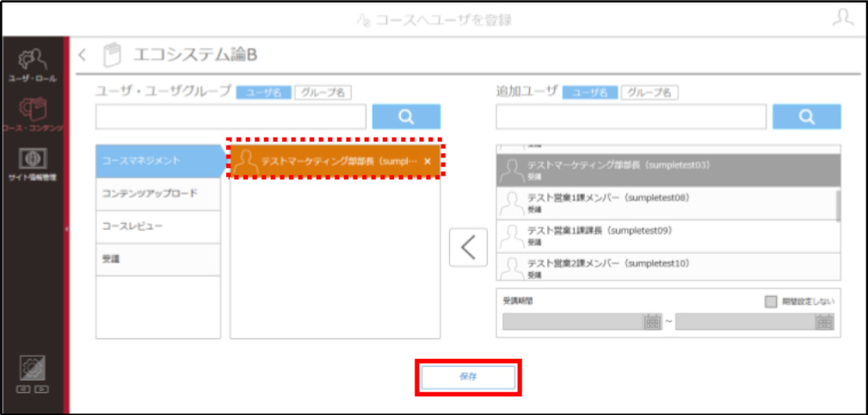Select the orange テストマーケティング部部長 user chip

point(335,161)
